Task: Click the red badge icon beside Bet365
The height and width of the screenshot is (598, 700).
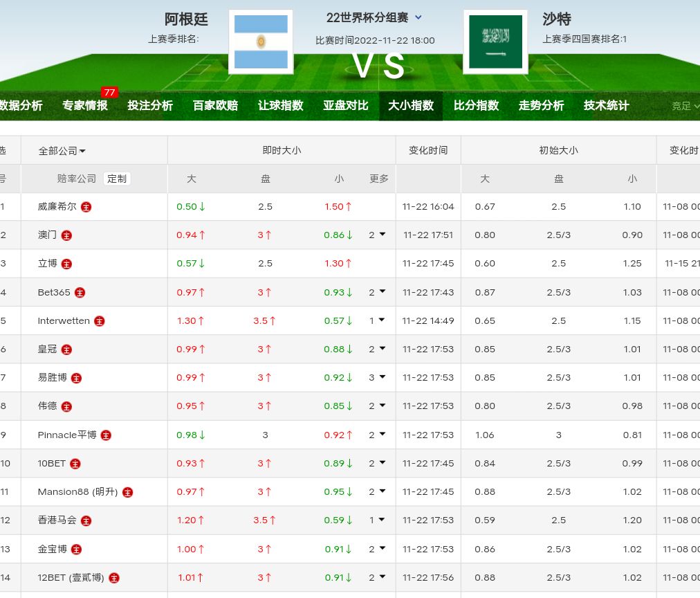Action: pyautogui.click(x=80, y=293)
